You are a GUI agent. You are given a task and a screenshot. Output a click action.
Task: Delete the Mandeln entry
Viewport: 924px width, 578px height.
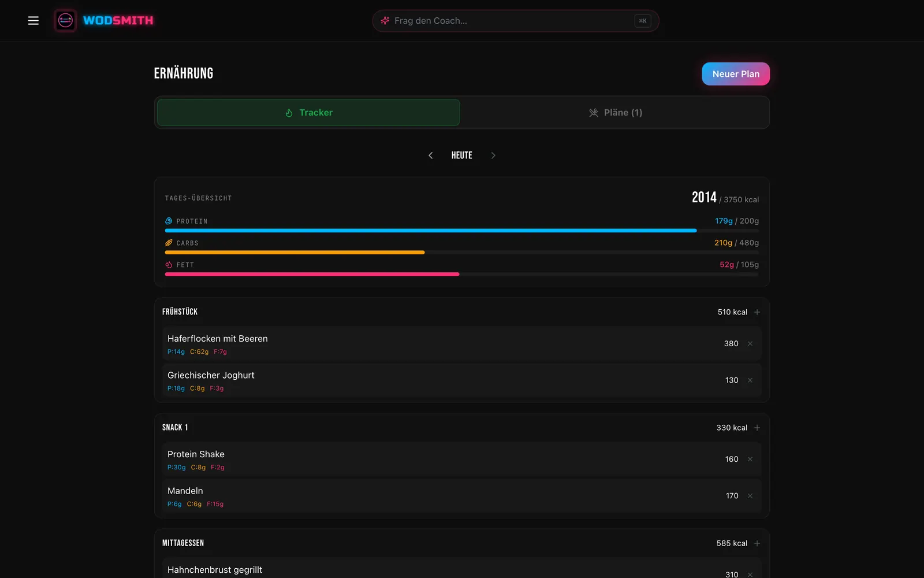tap(750, 496)
